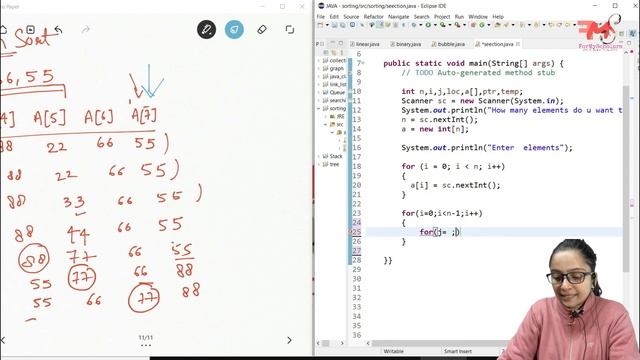Screen dimensions: 640x360
Task: Collapse the src folder node
Action: [326, 124]
